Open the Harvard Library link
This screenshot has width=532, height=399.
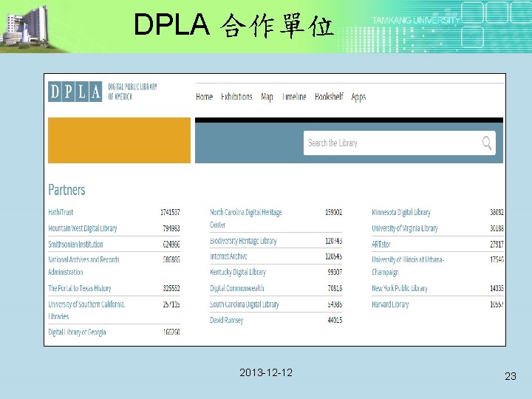pos(390,304)
